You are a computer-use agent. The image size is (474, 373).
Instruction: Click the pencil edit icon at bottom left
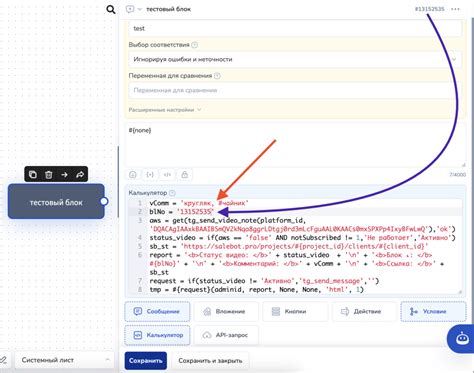point(3,360)
